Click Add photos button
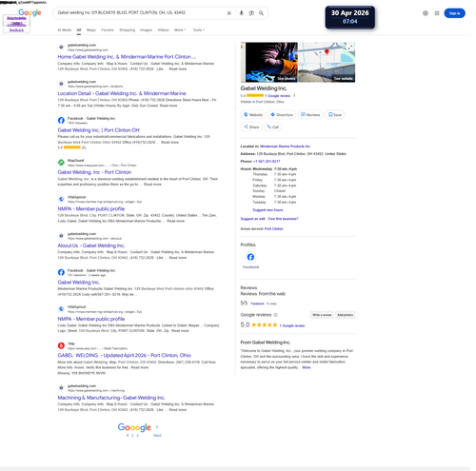 [345, 315]
